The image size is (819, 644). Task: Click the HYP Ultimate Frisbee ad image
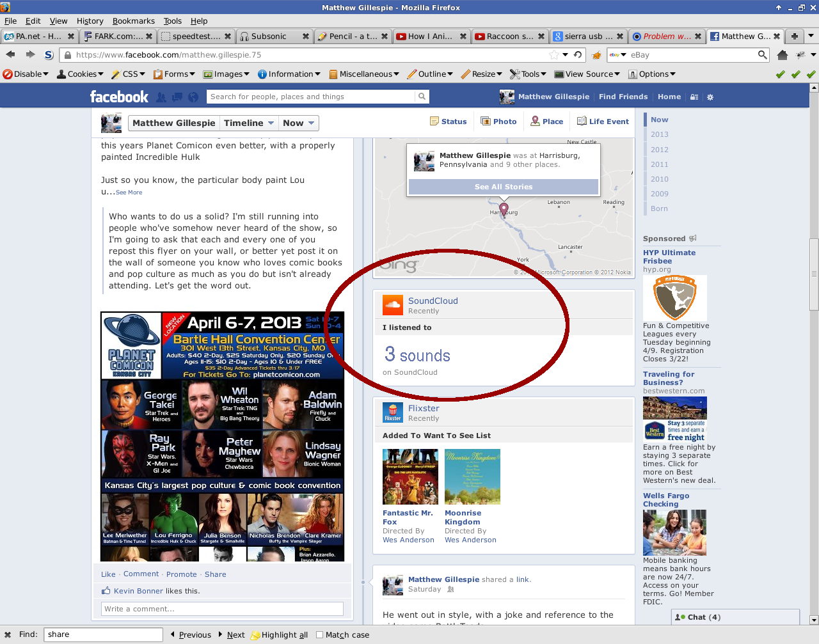tap(675, 298)
